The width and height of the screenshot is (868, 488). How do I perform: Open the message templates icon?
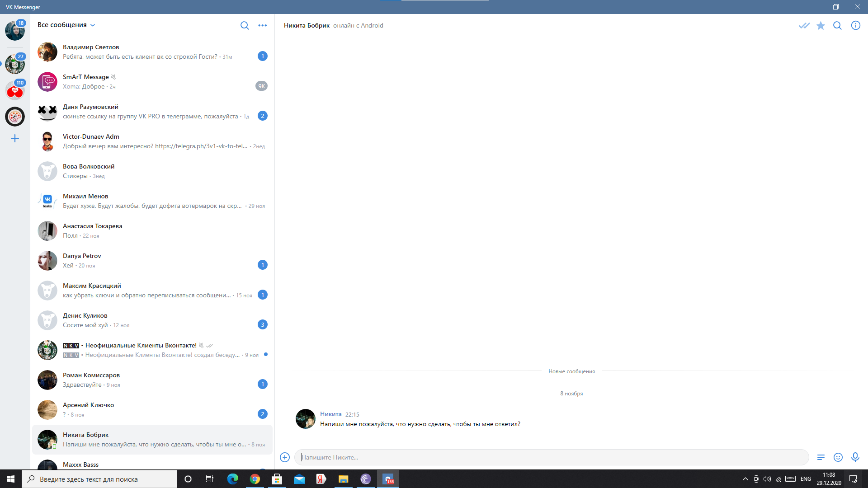point(821,457)
